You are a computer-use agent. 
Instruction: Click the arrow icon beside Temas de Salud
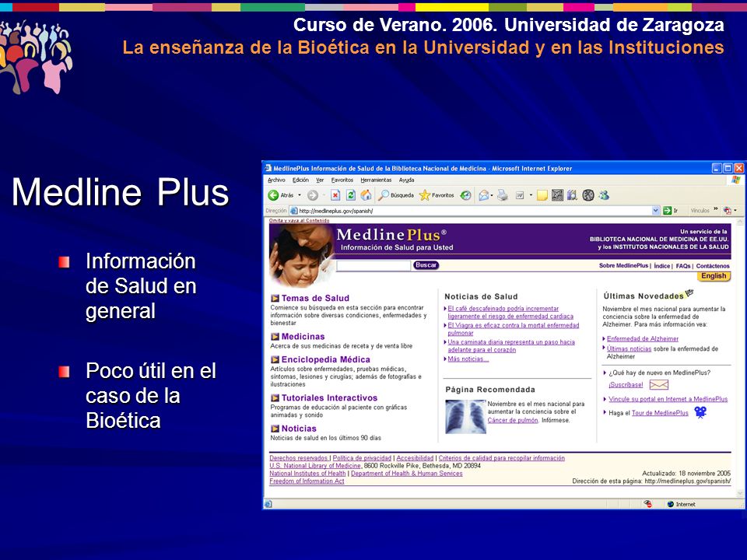[x=275, y=298]
